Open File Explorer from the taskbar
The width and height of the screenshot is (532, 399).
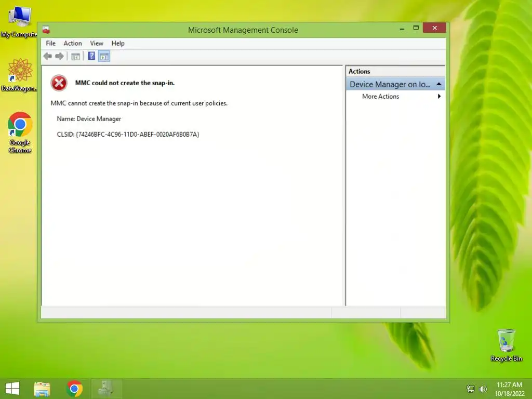pyautogui.click(x=42, y=389)
